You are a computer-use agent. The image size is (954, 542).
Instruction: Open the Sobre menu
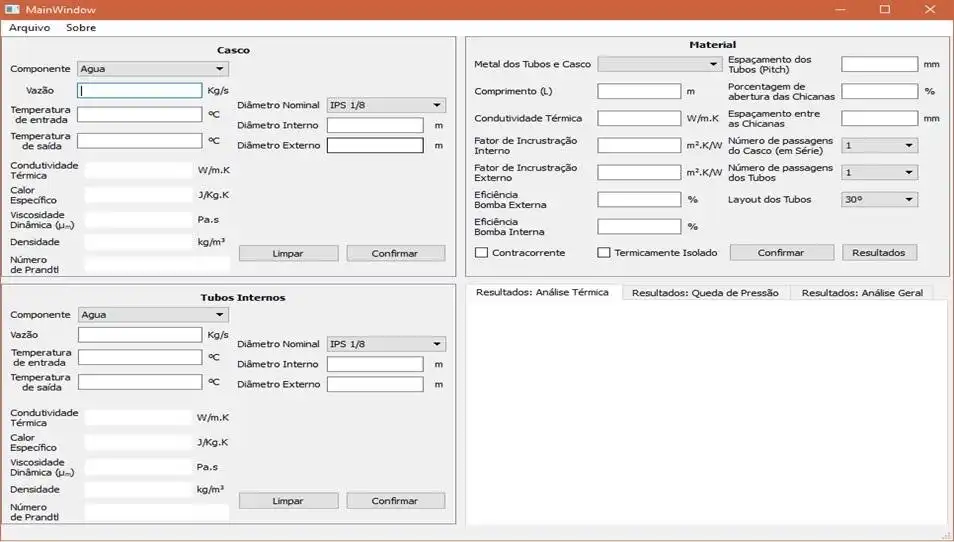pos(81,27)
